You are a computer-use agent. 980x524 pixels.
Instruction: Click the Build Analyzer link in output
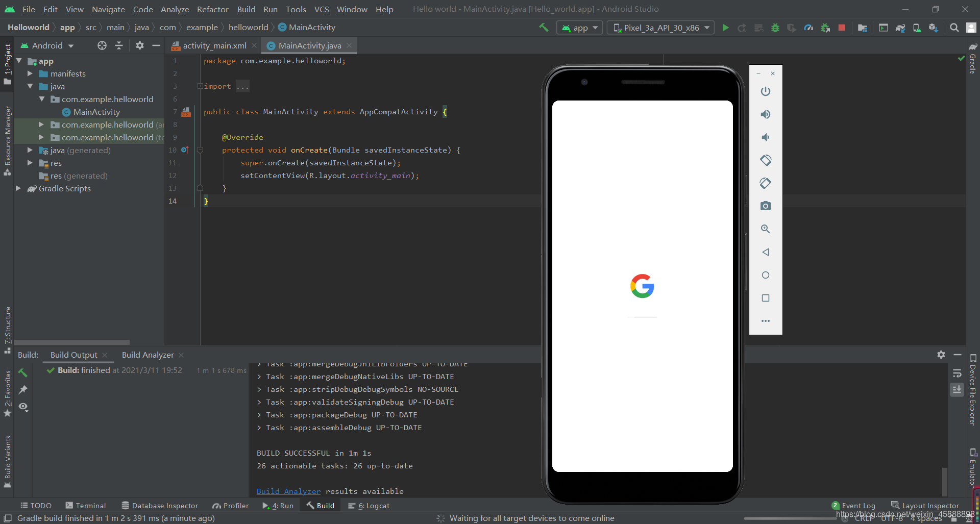click(288, 491)
